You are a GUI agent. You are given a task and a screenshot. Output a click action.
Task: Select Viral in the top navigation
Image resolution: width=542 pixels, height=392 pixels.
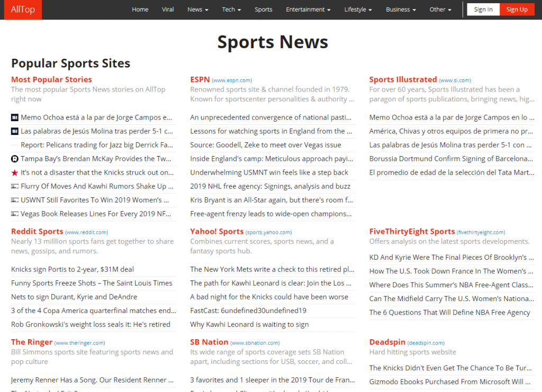[x=168, y=10]
